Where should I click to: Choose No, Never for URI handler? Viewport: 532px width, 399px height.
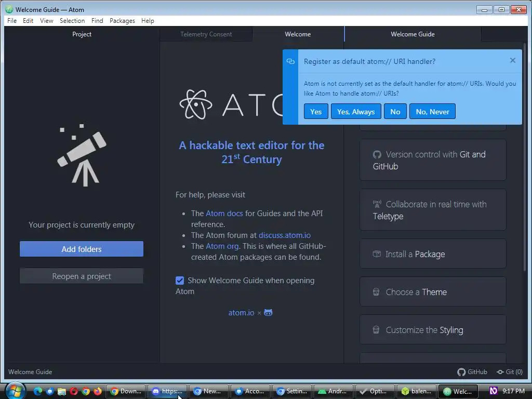(x=433, y=111)
